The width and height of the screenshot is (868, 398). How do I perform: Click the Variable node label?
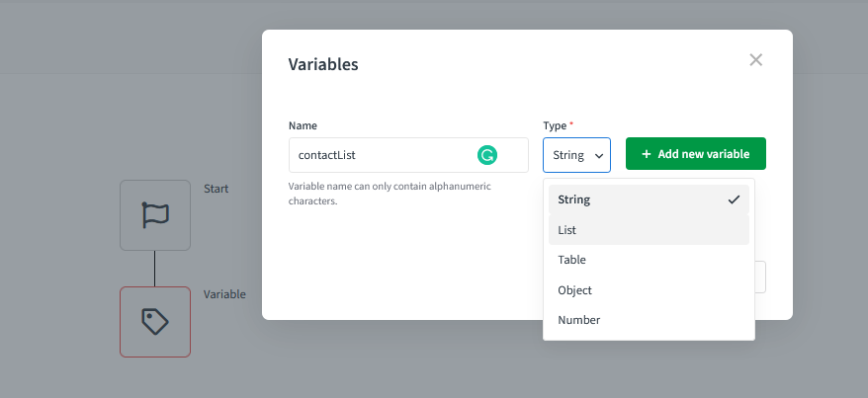click(224, 294)
